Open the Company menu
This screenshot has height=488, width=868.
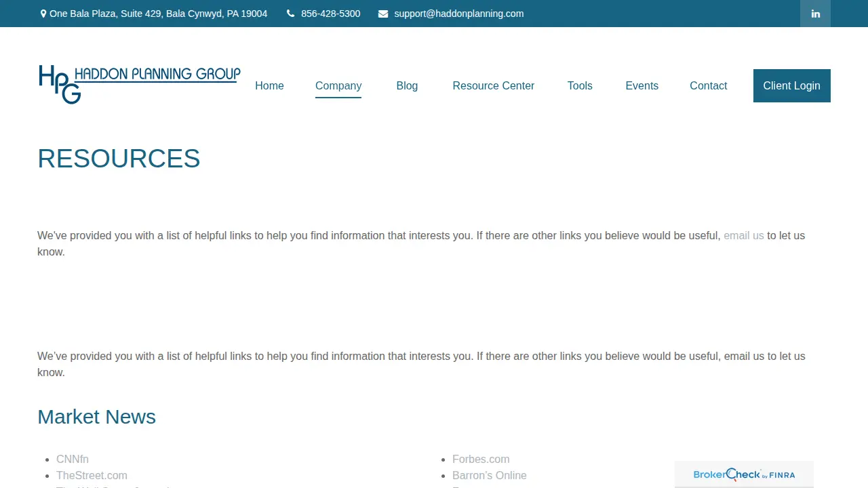click(338, 85)
